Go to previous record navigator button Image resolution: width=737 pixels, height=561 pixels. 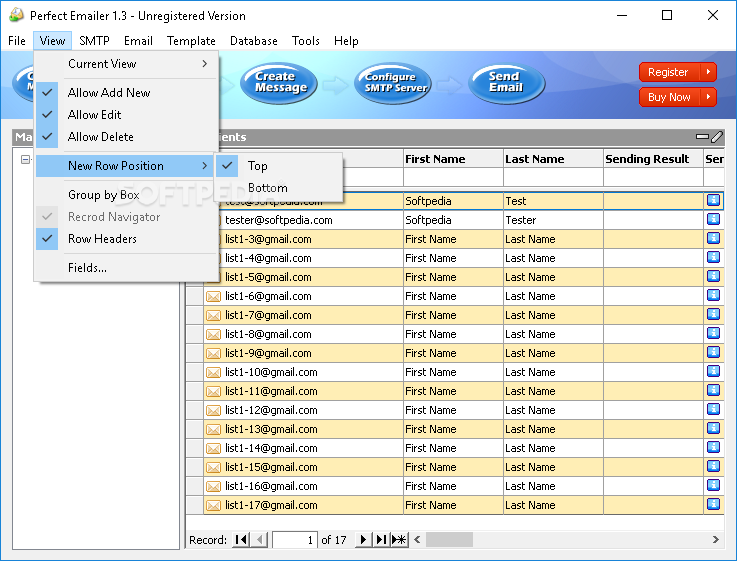pyautogui.click(x=259, y=540)
